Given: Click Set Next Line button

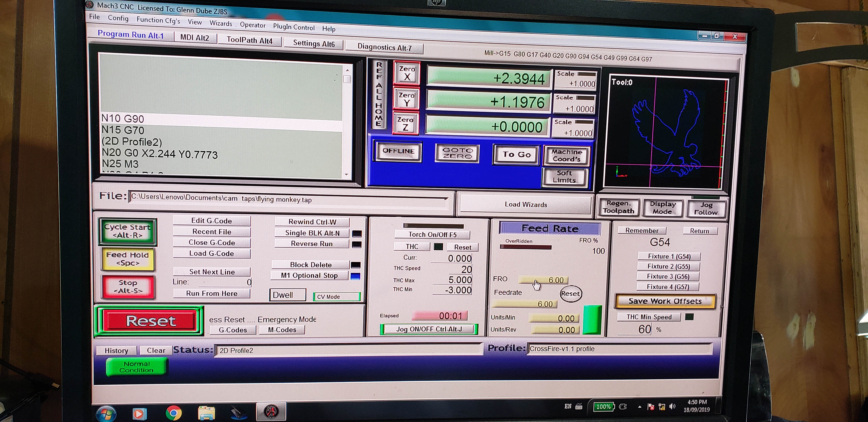Looking at the screenshot, I should [x=212, y=272].
